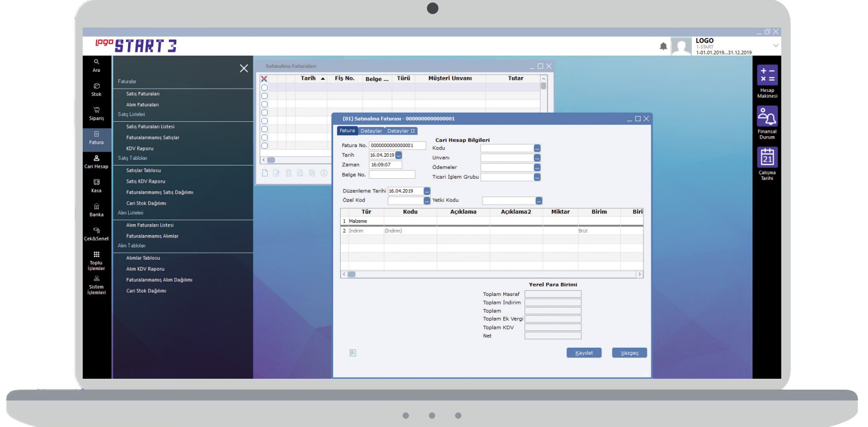The width and height of the screenshot is (868, 427).
Task: Open the Kasa module icon
Action: (97, 185)
